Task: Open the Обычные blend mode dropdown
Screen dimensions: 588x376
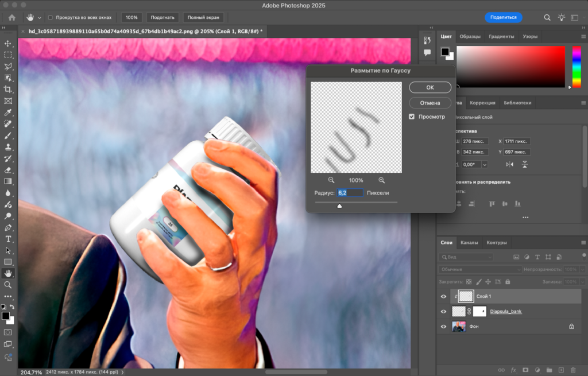Action: point(480,269)
